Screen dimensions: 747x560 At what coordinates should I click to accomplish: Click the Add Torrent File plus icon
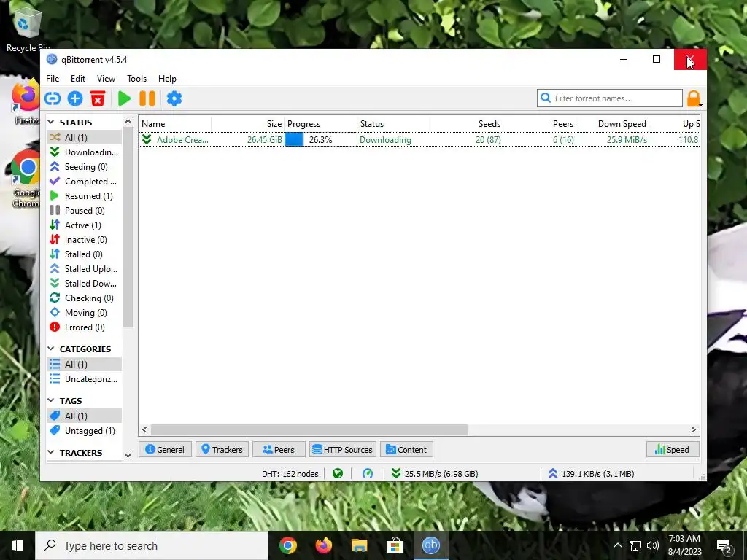click(x=75, y=98)
